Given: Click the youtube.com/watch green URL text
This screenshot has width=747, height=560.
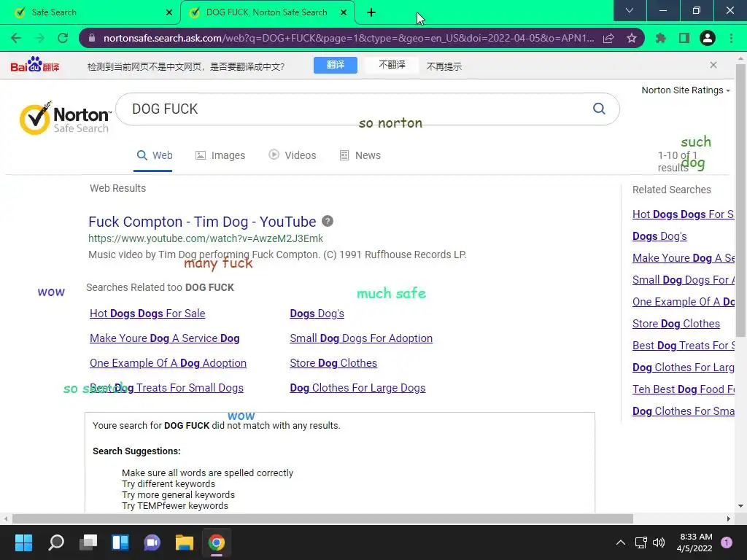Looking at the screenshot, I should (205, 238).
